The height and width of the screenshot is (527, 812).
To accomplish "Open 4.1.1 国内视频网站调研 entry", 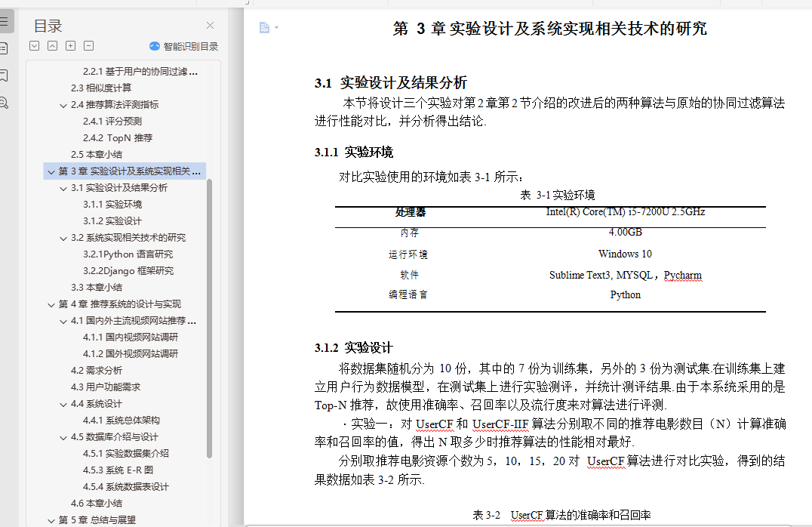I will tap(131, 337).
